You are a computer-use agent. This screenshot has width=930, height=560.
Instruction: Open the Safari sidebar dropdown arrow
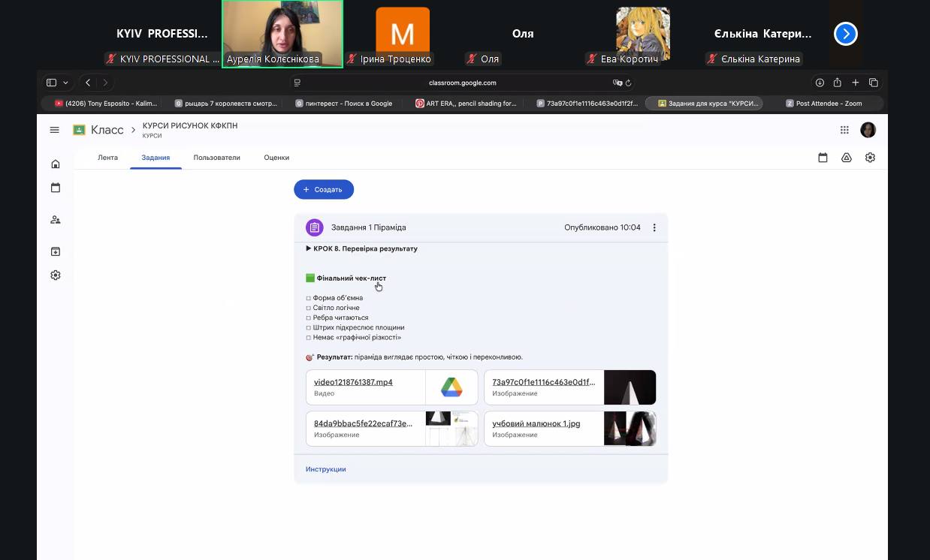(x=66, y=83)
